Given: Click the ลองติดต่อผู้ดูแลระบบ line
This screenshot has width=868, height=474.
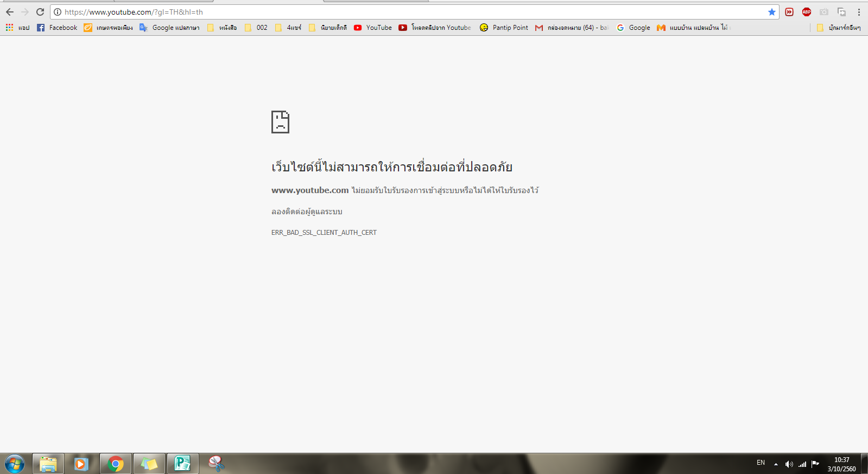Looking at the screenshot, I should (307, 212).
